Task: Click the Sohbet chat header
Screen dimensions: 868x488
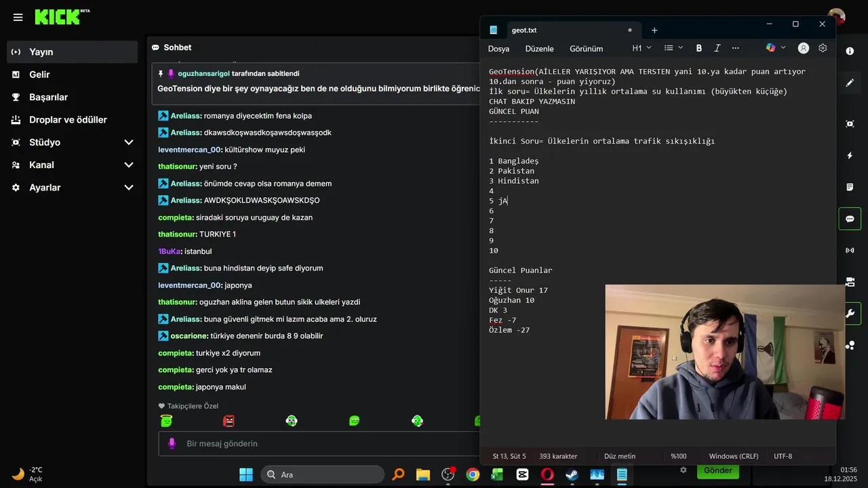Action: (x=177, y=47)
